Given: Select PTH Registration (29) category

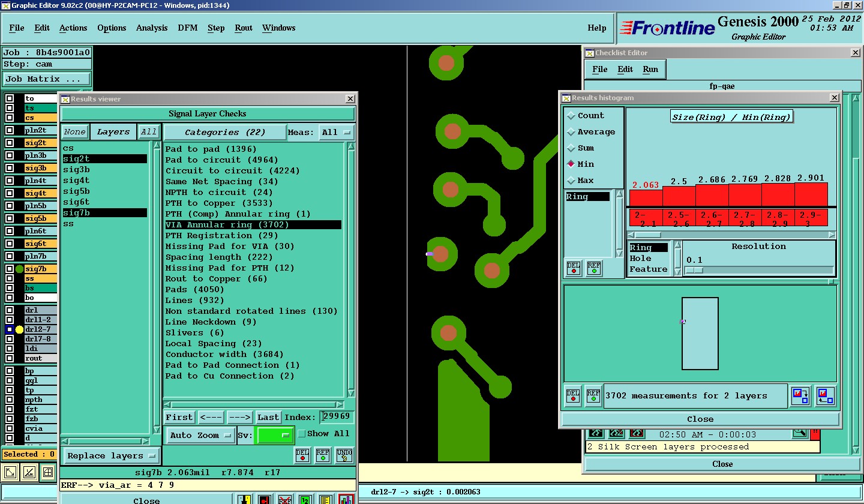Looking at the screenshot, I should coord(222,235).
